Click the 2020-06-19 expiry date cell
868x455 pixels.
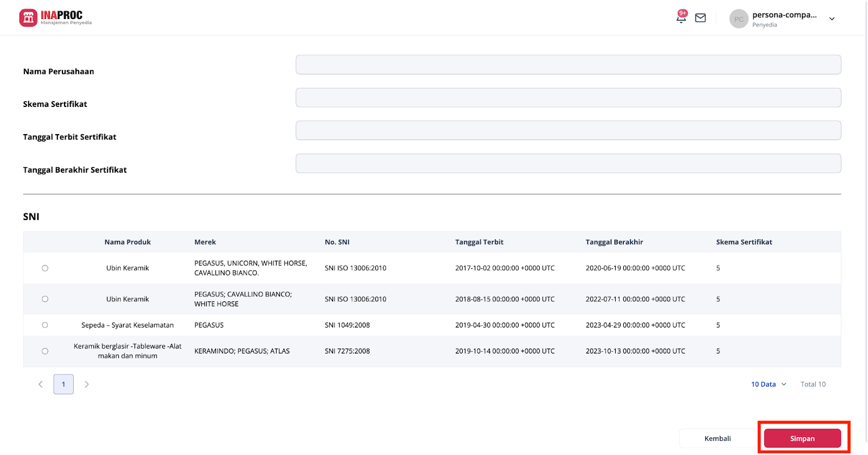click(635, 268)
